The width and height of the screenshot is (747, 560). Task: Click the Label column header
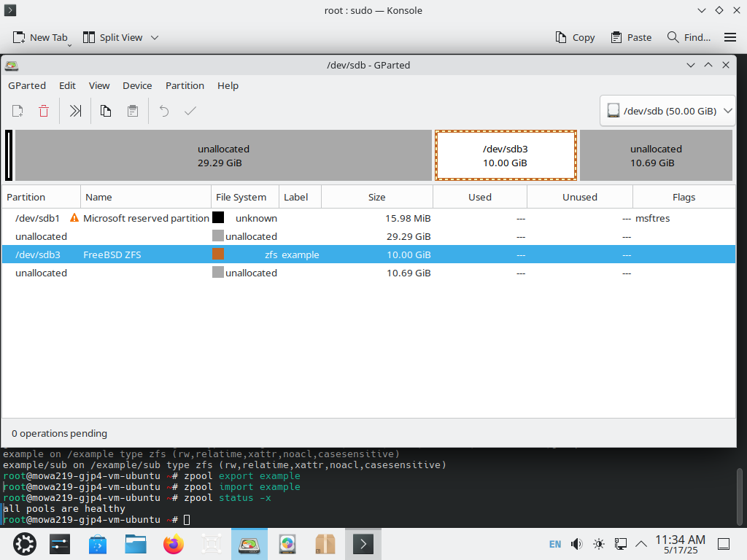(x=300, y=197)
